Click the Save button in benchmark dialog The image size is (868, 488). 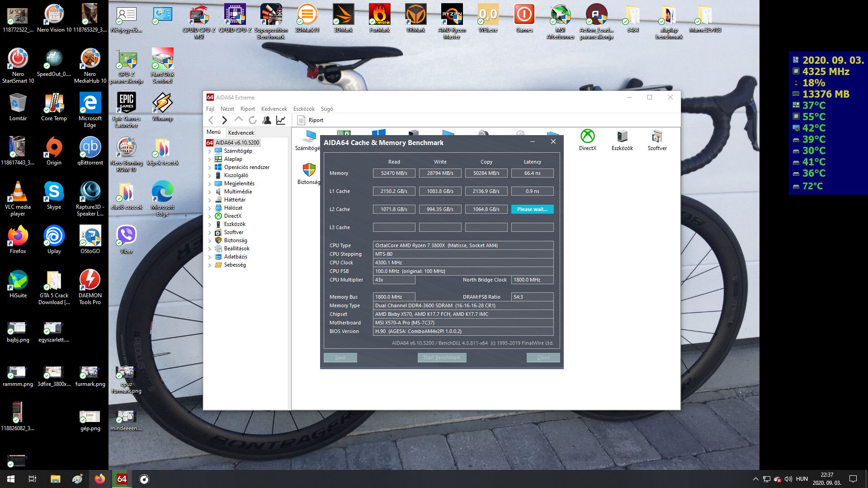click(x=340, y=357)
